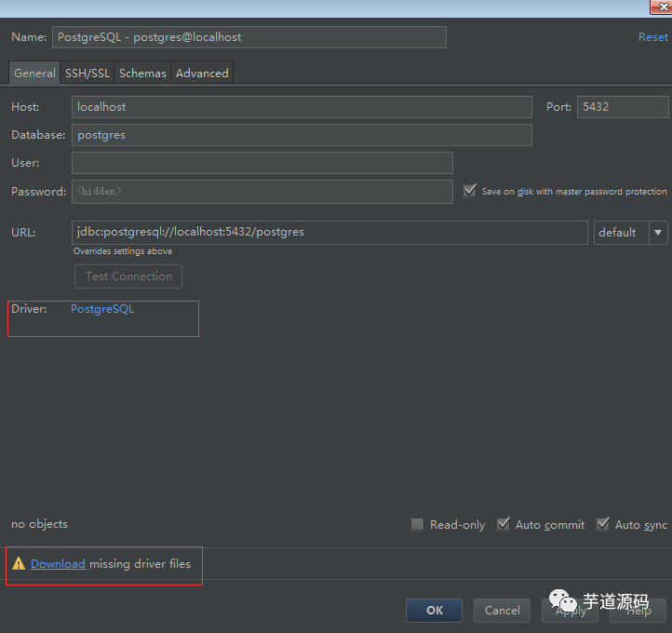Toggle the Auto sync checkbox
The width and height of the screenshot is (672, 633).
pos(602,524)
